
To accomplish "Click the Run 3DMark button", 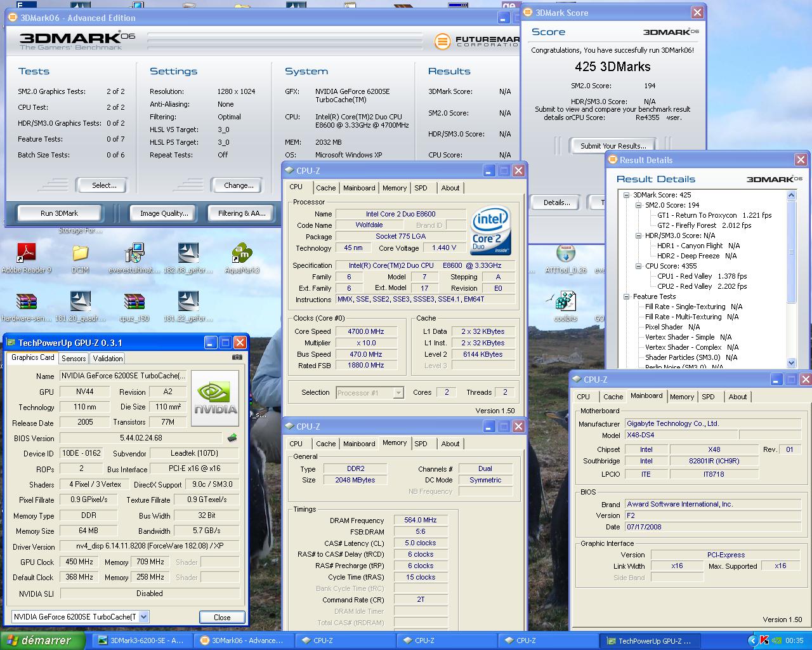I will [x=59, y=213].
